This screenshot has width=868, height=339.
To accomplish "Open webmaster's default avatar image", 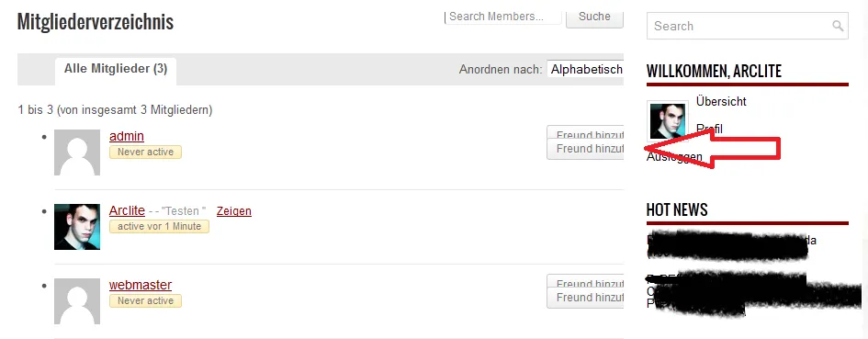I will [77, 301].
